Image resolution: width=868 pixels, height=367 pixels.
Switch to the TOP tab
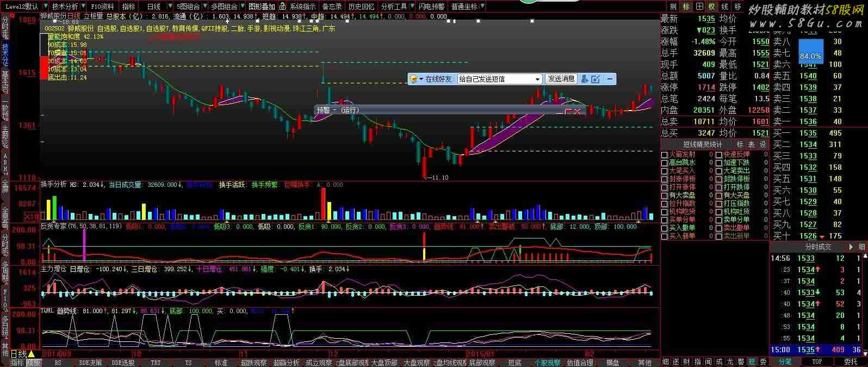pos(817,362)
